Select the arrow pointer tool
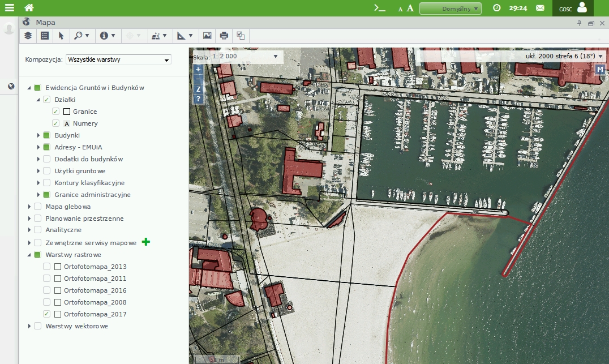 [61, 36]
